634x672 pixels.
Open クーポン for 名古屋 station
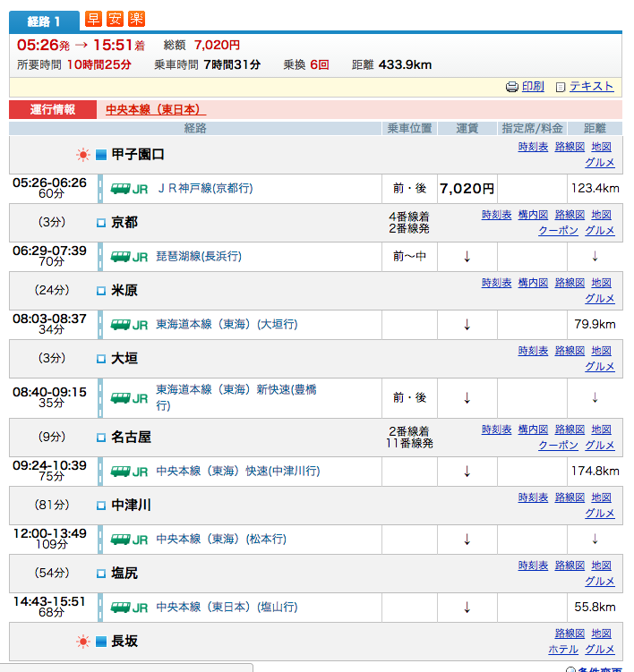click(558, 446)
